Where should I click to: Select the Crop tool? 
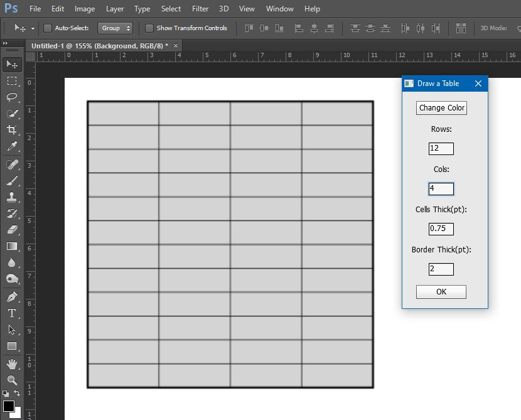(12, 129)
